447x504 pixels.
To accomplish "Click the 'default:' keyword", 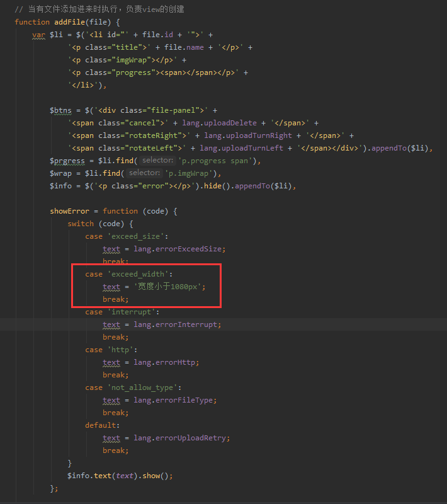I will click(103, 425).
